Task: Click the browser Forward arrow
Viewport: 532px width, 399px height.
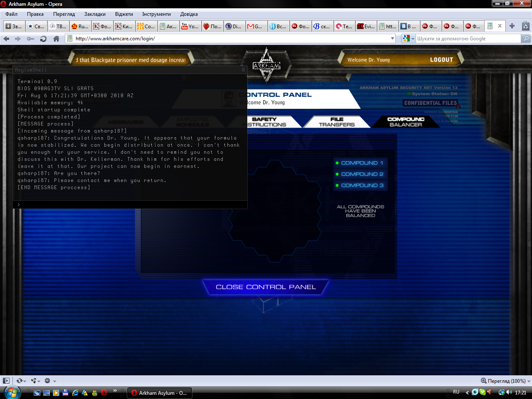Action: pyautogui.click(x=18, y=39)
